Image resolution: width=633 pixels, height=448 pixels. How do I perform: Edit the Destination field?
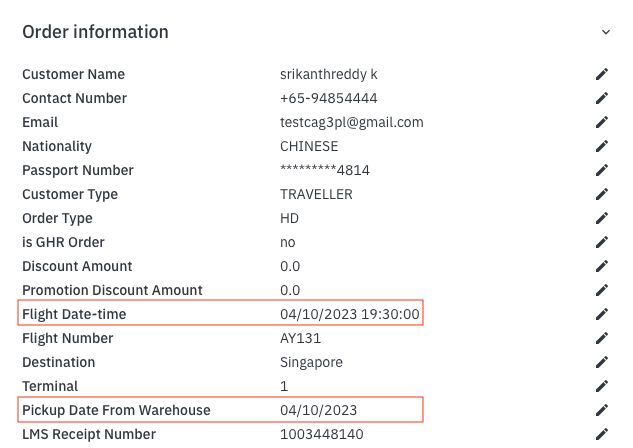[602, 362]
